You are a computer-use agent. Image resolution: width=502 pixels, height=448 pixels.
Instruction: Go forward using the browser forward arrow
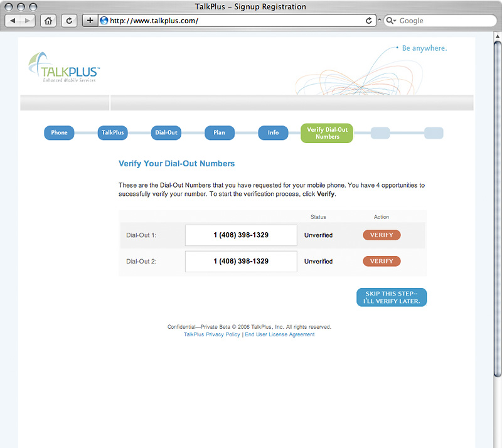click(x=28, y=21)
